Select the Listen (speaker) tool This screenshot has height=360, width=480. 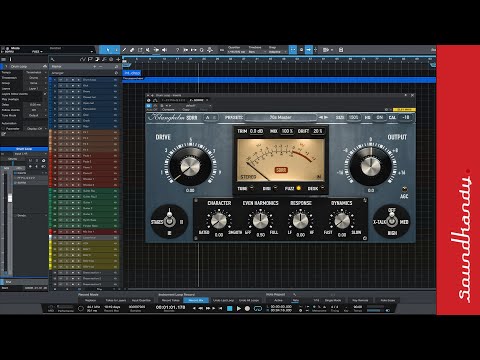click(164, 50)
